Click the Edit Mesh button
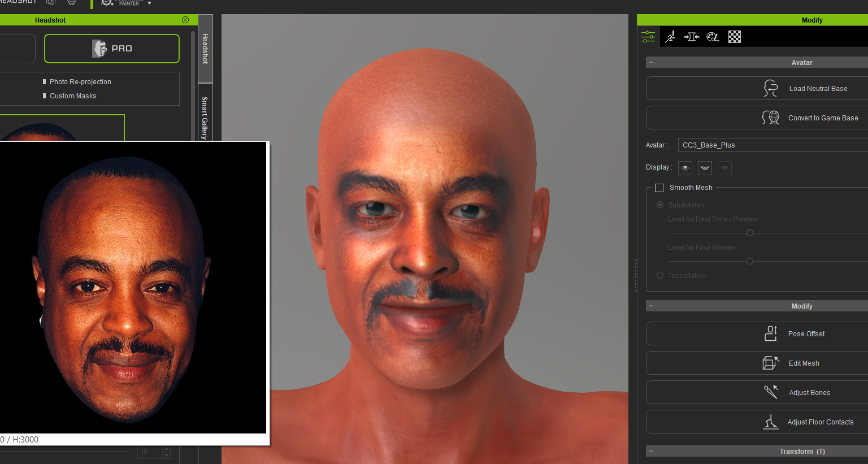This screenshot has width=868, height=464. [757, 363]
